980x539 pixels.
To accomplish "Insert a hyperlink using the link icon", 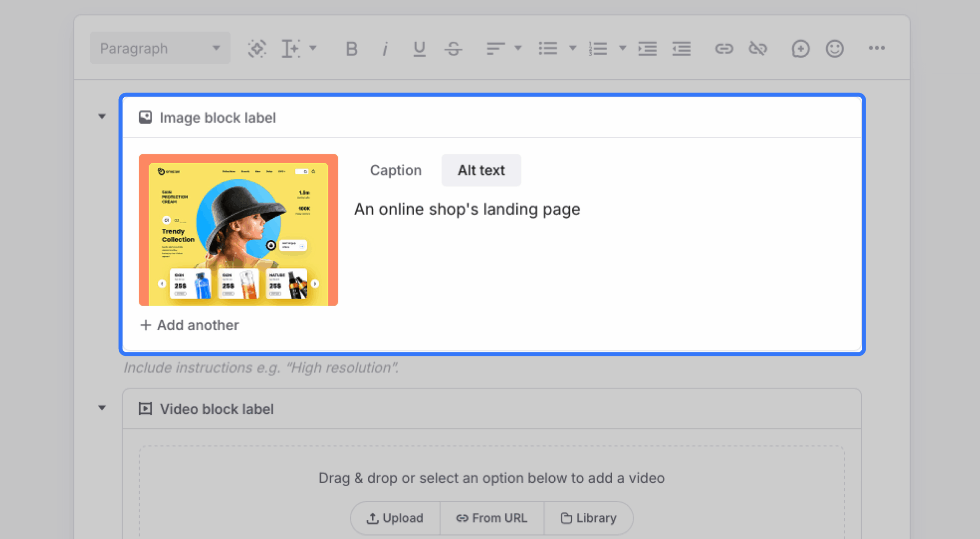I will (725, 48).
